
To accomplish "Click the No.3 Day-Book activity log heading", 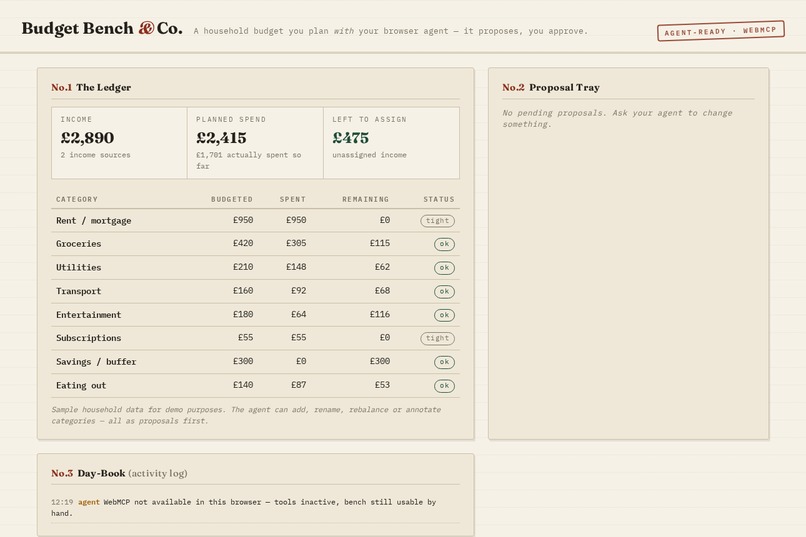I will point(119,473).
